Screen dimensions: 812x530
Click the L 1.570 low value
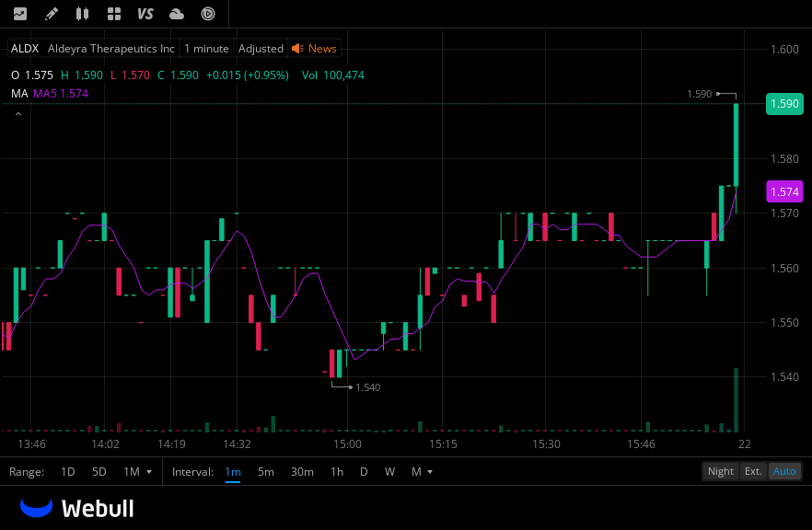(x=130, y=75)
